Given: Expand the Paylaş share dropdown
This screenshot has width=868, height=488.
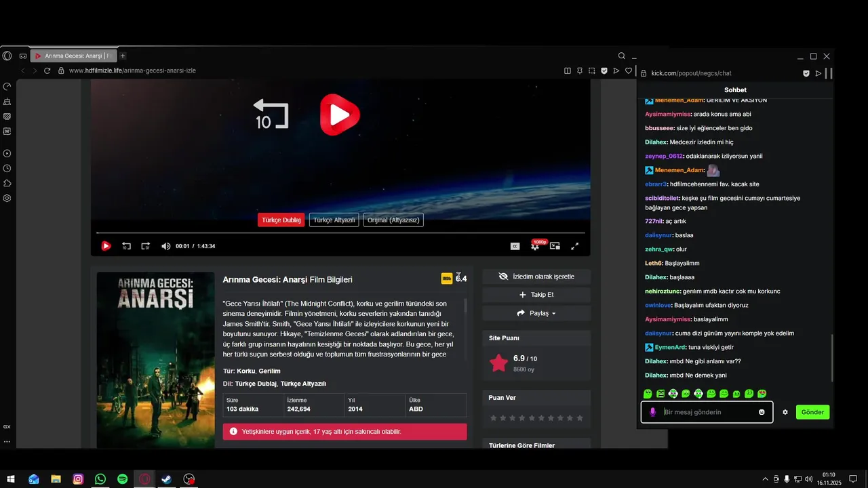Looking at the screenshot, I should (x=536, y=313).
